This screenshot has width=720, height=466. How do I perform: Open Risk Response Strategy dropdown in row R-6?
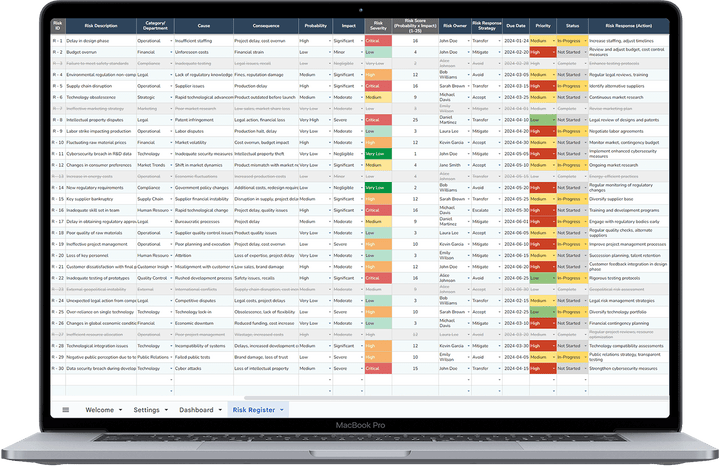pos(500,97)
